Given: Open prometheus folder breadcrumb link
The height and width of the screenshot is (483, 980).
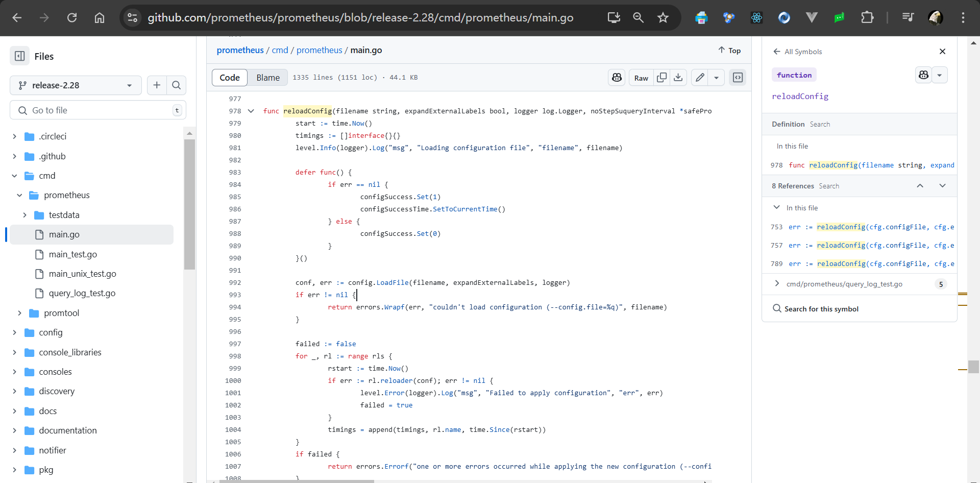Looking at the screenshot, I should coord(320,50).
